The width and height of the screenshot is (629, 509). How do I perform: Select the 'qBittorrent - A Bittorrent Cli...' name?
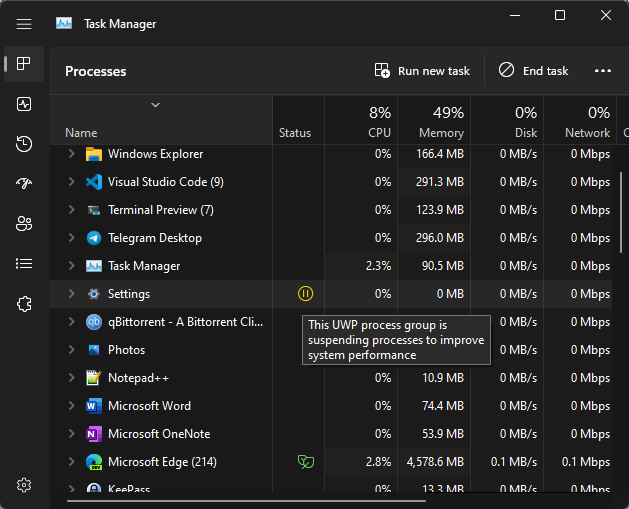tap(185, 322)
